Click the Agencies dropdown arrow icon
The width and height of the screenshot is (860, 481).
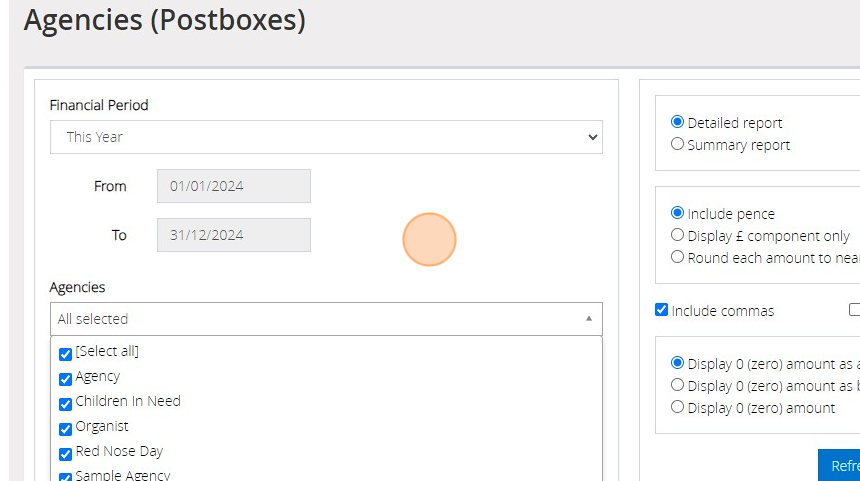click(589, 319)
